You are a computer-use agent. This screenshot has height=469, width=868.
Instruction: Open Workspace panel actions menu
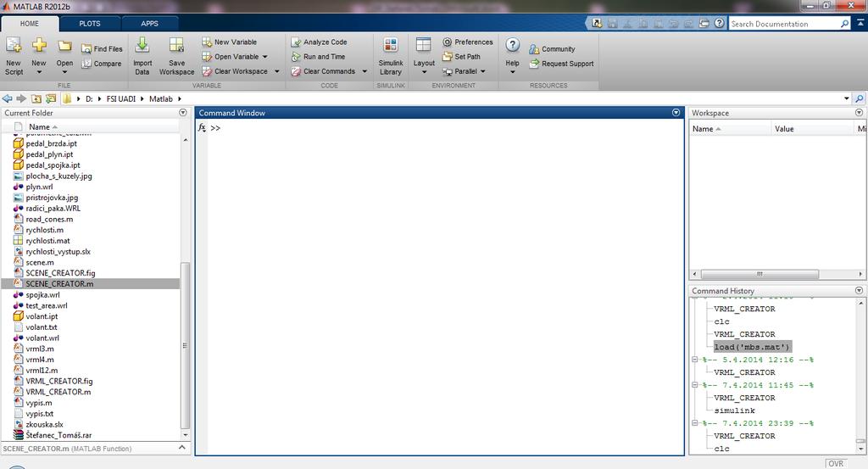click(x=860, y=113)
